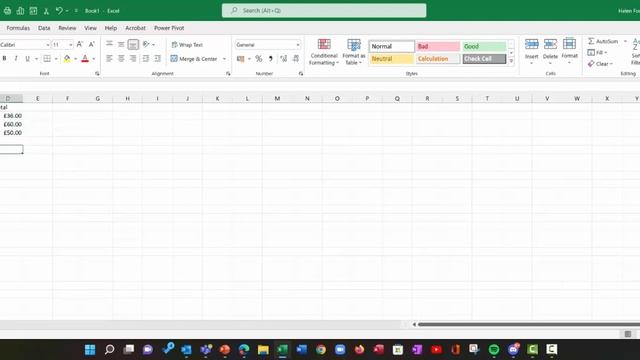Center text horizontally in the cell
Image resolution: width=640 pixels, height=360 pixels.
[x=121, y=59]
